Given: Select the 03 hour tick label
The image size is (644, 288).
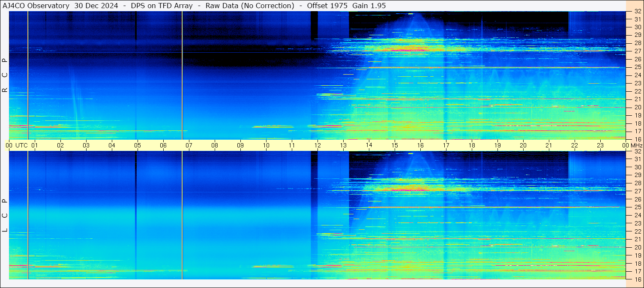Looking at the screenshot, I should click(x=86, y=145).
